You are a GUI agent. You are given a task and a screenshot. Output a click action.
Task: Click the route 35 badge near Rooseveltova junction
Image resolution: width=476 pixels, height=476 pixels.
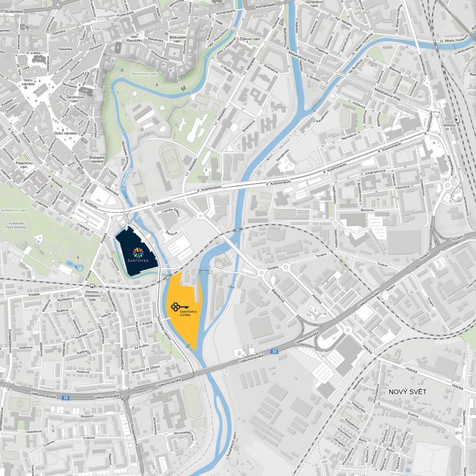pos(66,398)
